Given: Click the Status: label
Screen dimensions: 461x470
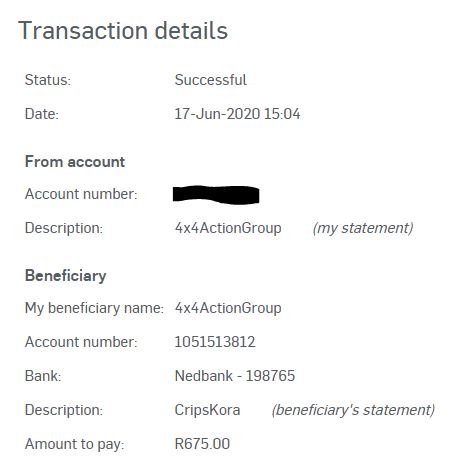Looking at the screenshot, I should pos(48,80).
